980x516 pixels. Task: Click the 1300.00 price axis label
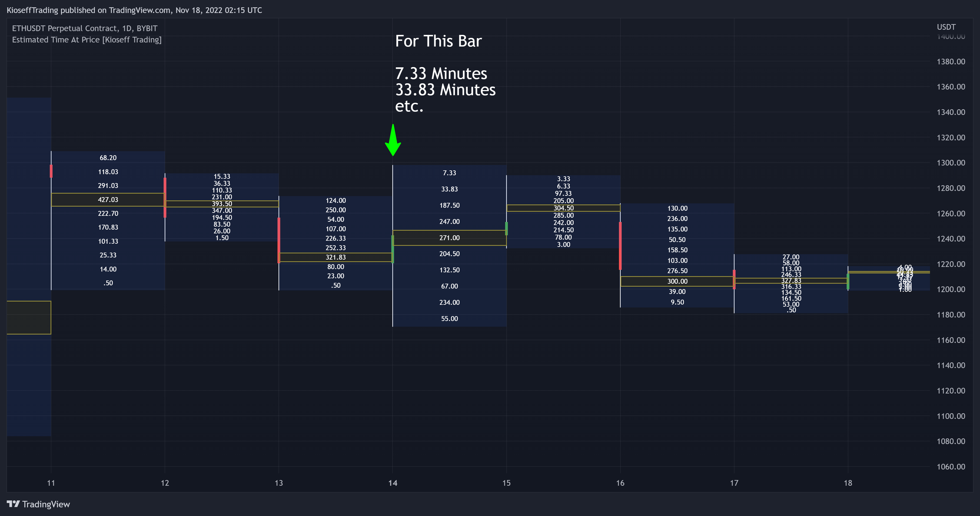pos(951,163)
